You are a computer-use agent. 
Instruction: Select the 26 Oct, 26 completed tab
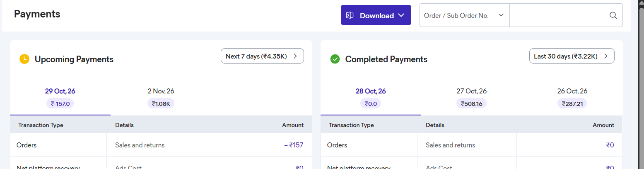click(572, 98)
